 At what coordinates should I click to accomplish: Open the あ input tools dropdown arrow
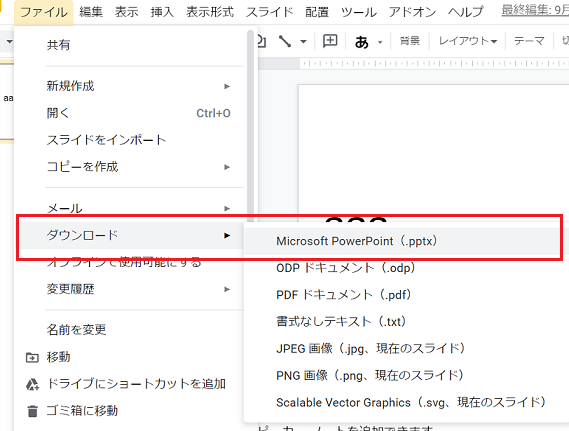pyautogui.click(x=380, y=42)
